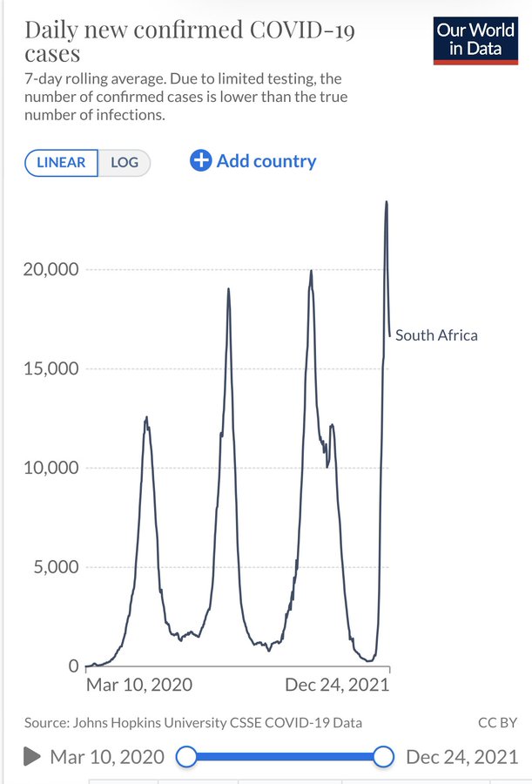This screenshot has height=784, width=532.
Task: Click the Daily new confirmed COVID-19 cases title
Action: click(192, 42)
